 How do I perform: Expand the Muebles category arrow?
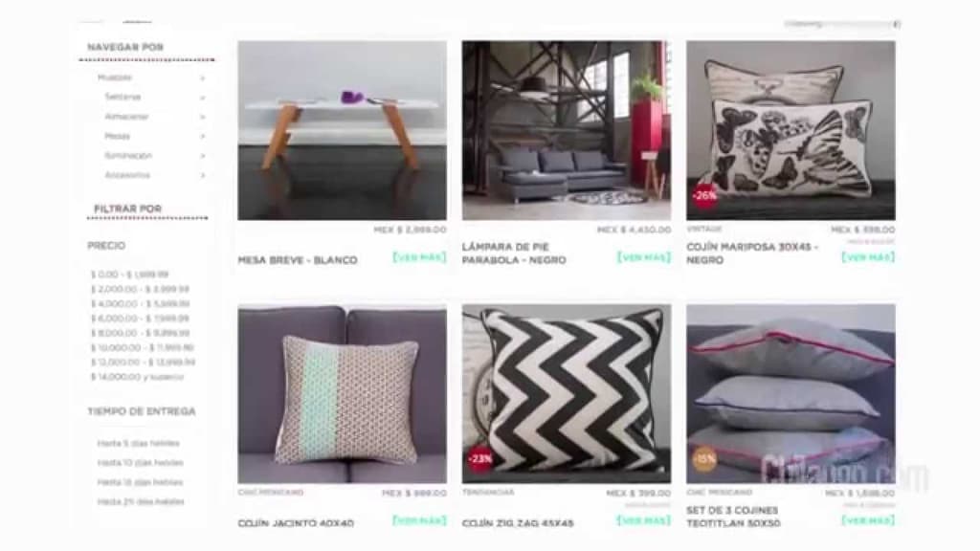coord(203,78)
